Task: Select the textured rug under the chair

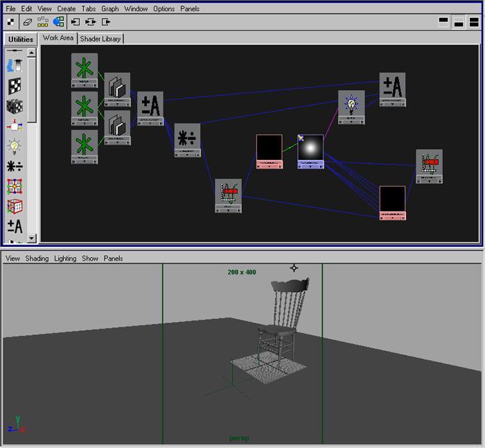Action: tap(269, 367)
